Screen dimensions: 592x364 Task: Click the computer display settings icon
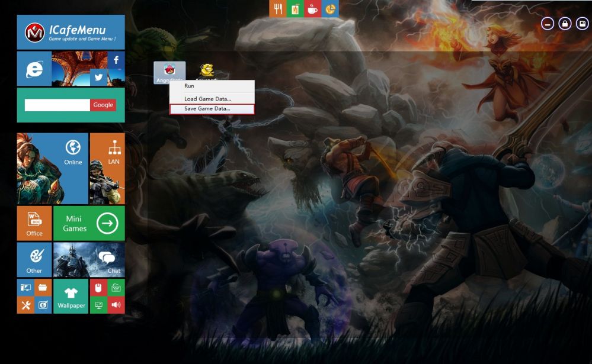tap(25, 288)
